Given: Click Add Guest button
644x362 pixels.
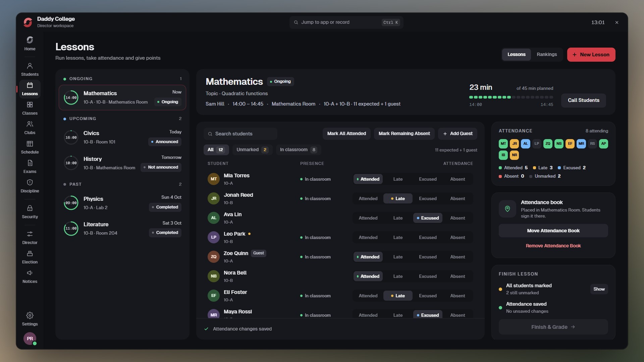Looking at the screenshot, I should tap(458, 134).
